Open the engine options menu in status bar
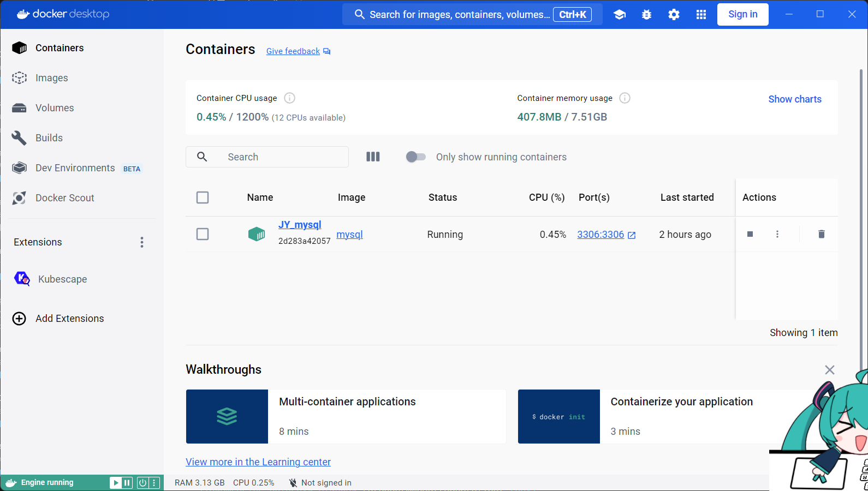Image resolution: width=868 pixels, height=491 pixels. [154, 483]
